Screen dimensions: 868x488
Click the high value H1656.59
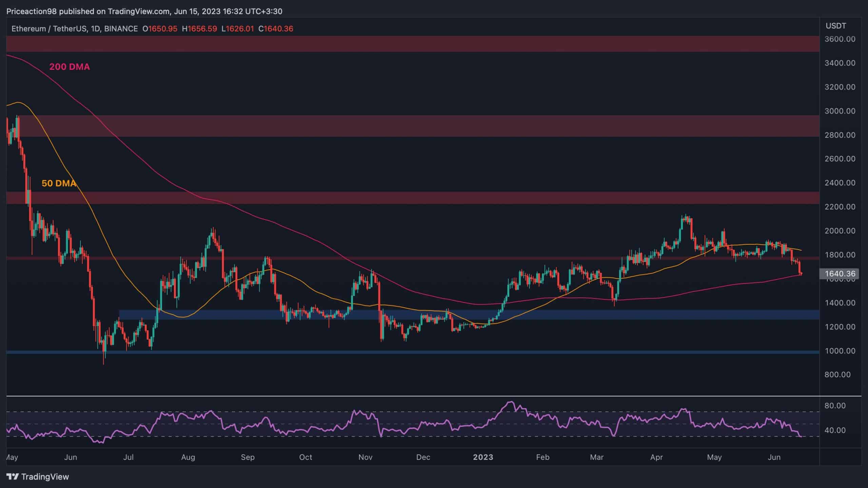(x=199, y=29)
